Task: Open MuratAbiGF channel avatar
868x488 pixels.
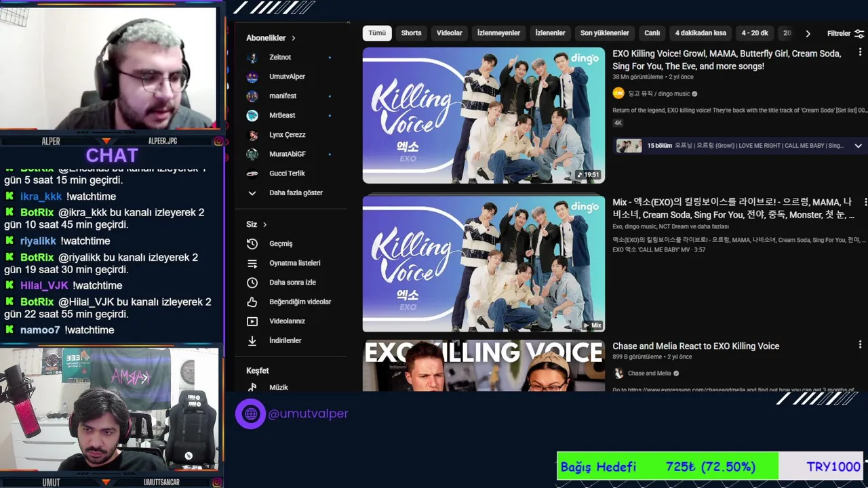Action: click(x=252, y=155)
